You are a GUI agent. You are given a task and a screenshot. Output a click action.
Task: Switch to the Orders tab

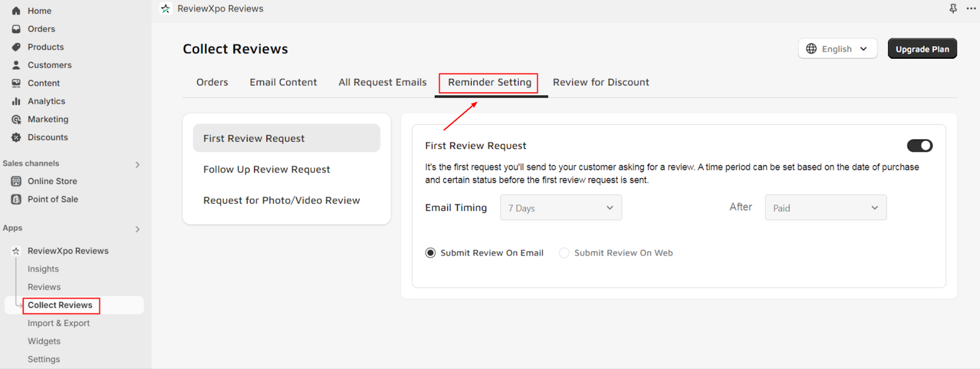212,82
